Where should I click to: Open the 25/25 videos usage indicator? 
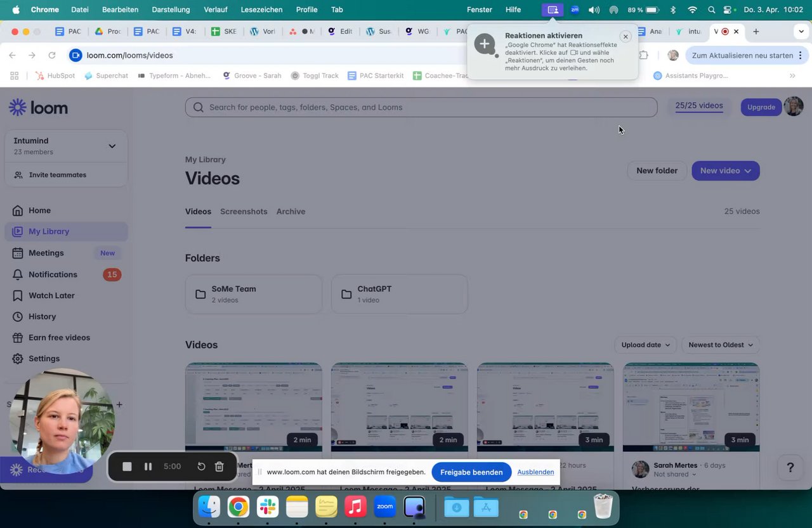[x=699, y=106]
